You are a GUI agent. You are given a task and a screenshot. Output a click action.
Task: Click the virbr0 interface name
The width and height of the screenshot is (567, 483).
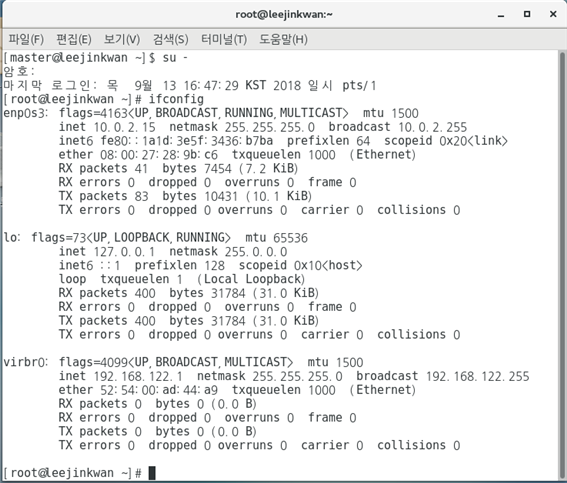25,362
